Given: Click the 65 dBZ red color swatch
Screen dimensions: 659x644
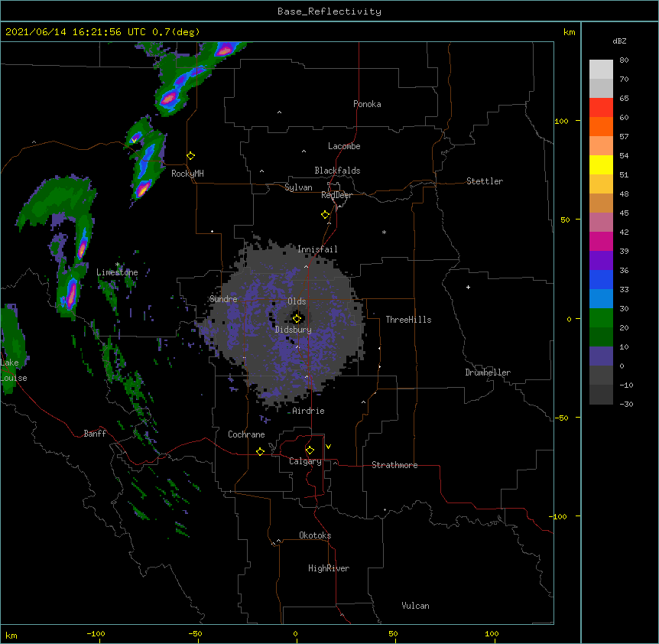Looking at the screenshot, I should coord(601,107).
